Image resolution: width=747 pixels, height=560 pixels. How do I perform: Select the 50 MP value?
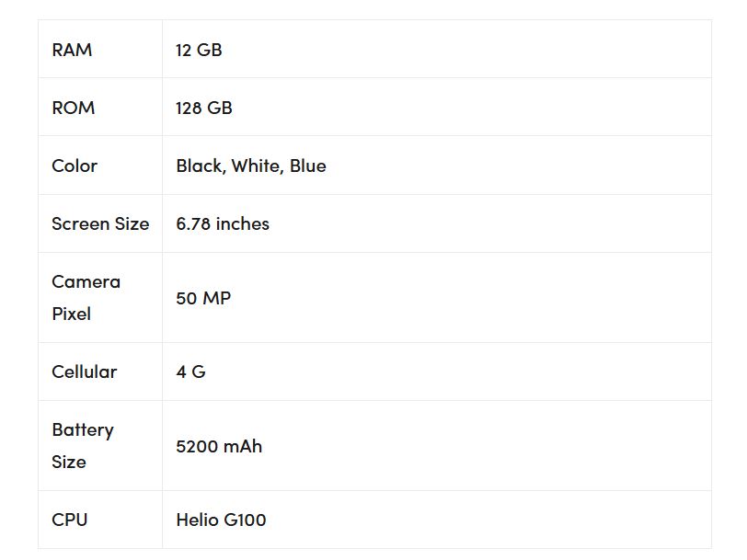coord(203,299)
